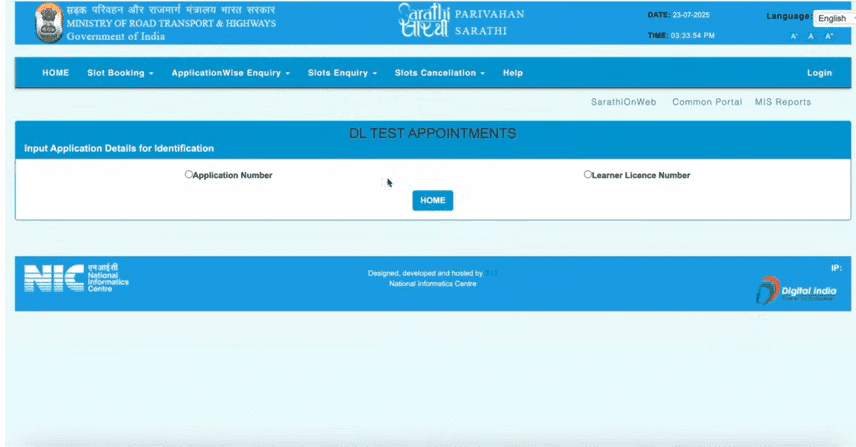Expand the Slots Enquiry dropdown

point(342,73)
